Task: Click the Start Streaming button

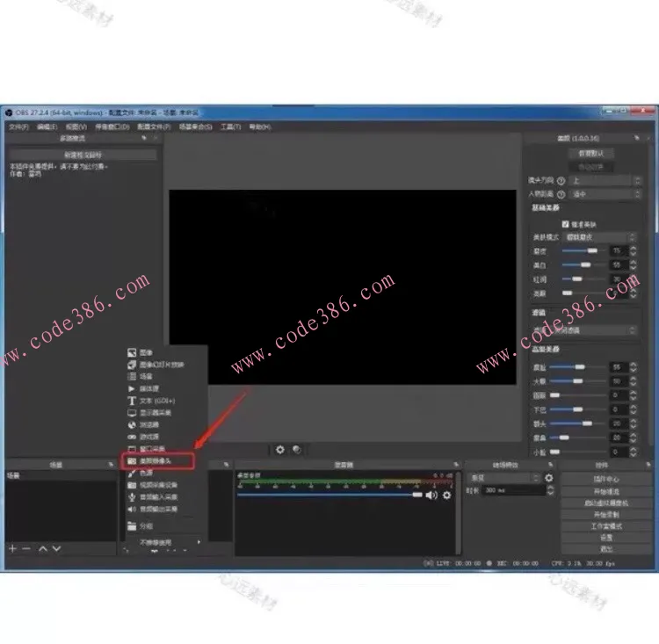Action: pyautogui.click(x=606, y=491)
